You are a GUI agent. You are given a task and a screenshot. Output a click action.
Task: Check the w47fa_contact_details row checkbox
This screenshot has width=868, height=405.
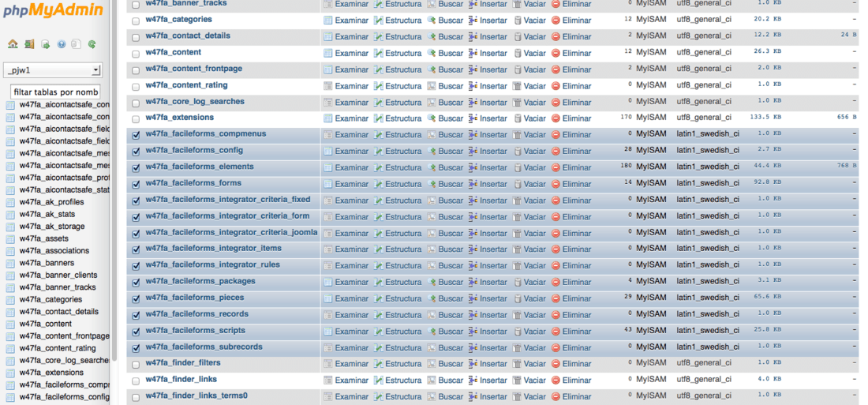pos(136,38)
